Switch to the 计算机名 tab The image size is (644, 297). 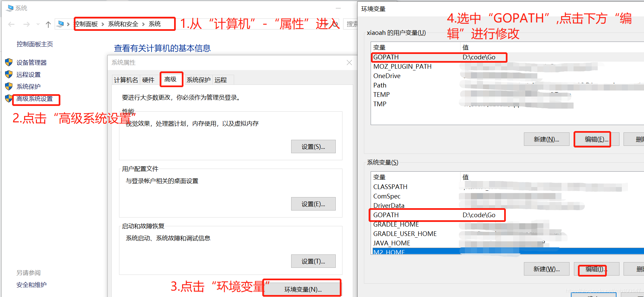[126, 80]
